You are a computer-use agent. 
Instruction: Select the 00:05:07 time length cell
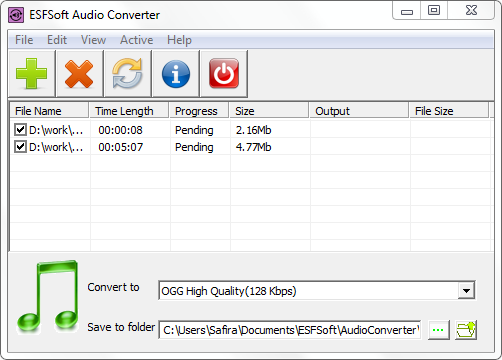point(120,147)
